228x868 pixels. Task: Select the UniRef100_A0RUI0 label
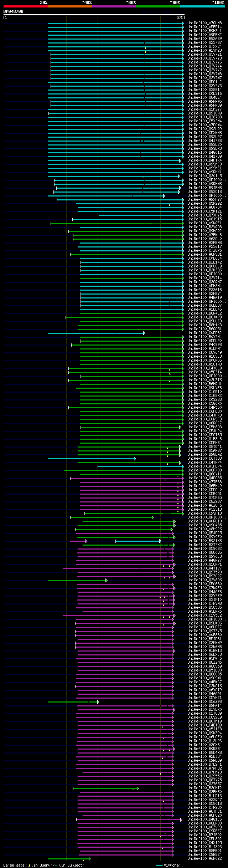[x=204, y=521]
